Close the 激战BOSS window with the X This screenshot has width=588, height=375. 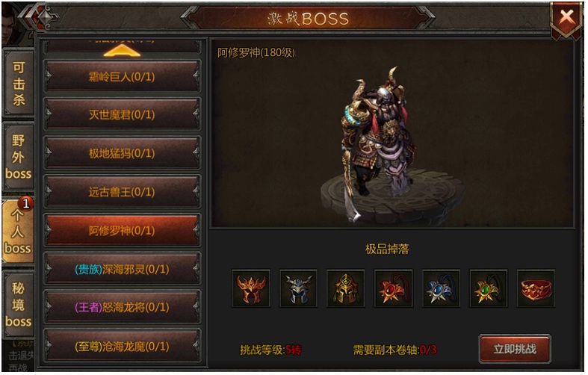point(566,18)
